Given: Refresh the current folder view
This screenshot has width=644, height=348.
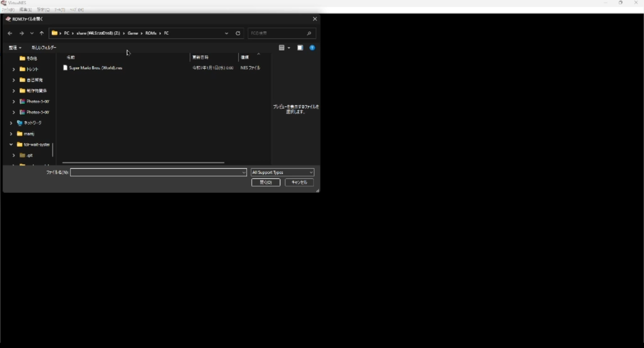Looking at the screenshot, I should click(x=238, y=33).
